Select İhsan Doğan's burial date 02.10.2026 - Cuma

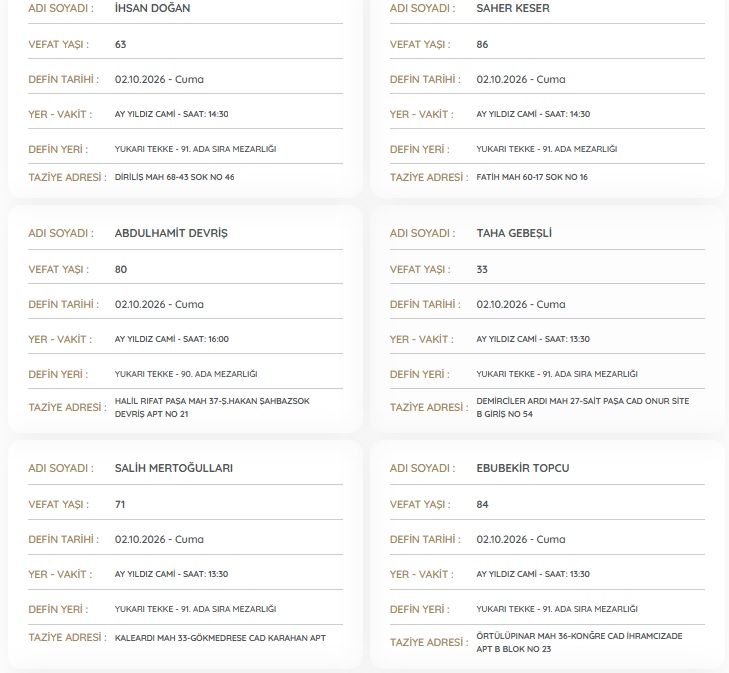click(x=159, y=79)
